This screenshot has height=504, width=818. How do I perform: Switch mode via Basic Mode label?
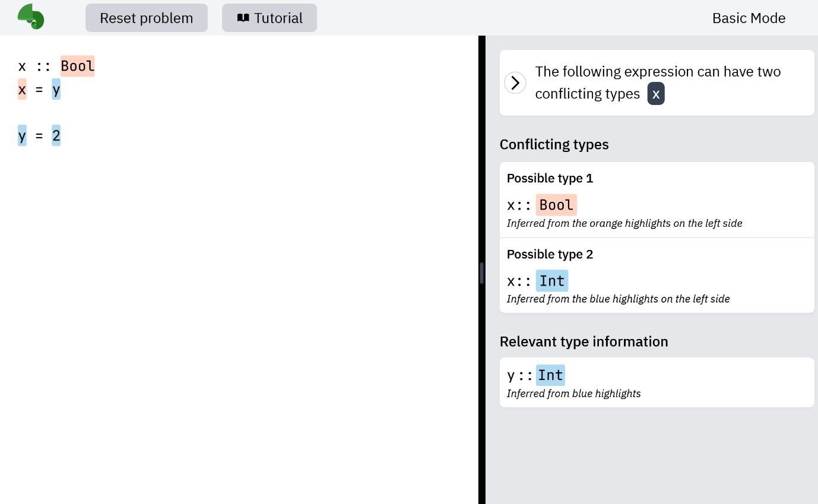pos(749,18)
